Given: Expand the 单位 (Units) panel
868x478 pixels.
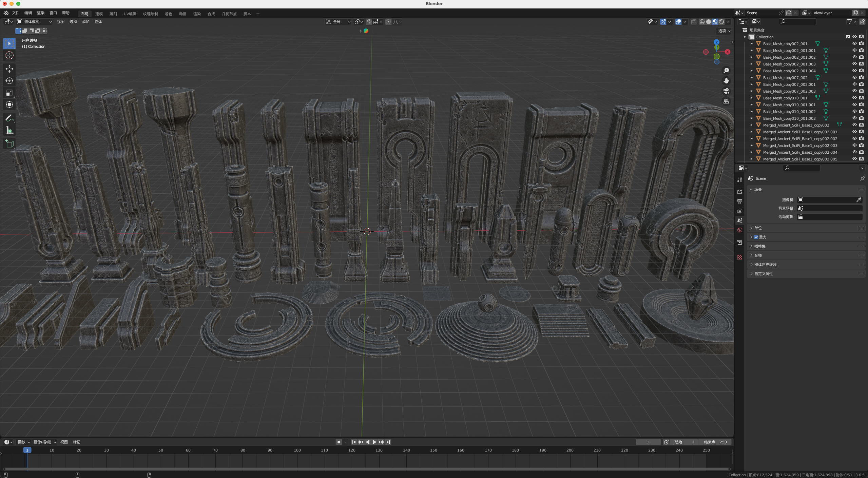Looking at the screenshot, I should [806, 228].
